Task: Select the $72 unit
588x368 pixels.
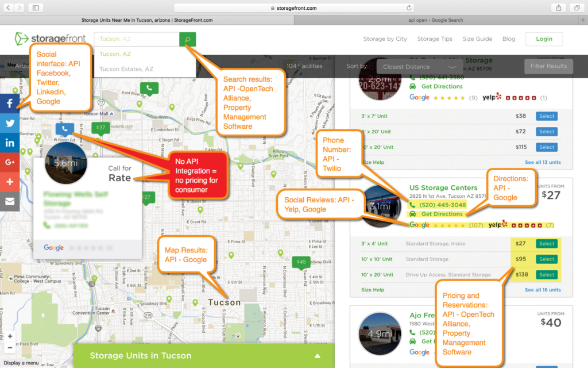Action: click(x=547, y=132)
